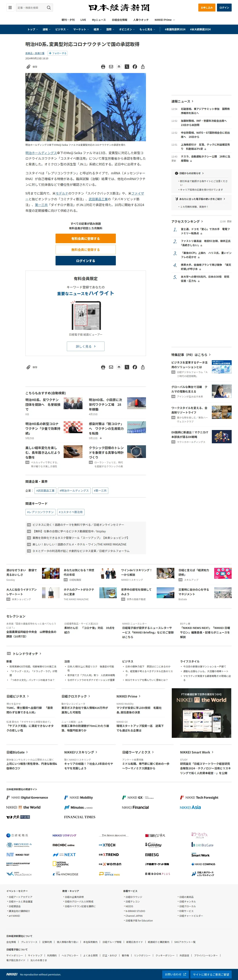Open NIKKEI Digital Governance logo link
The image size is (238, 980).
27,797
